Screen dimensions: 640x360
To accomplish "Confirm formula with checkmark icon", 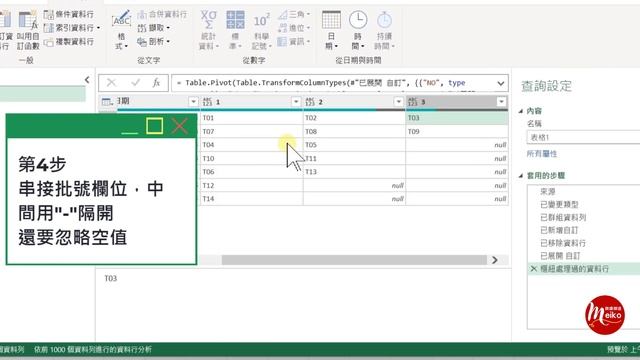I will pyautogui.click(x=136, y=83).
